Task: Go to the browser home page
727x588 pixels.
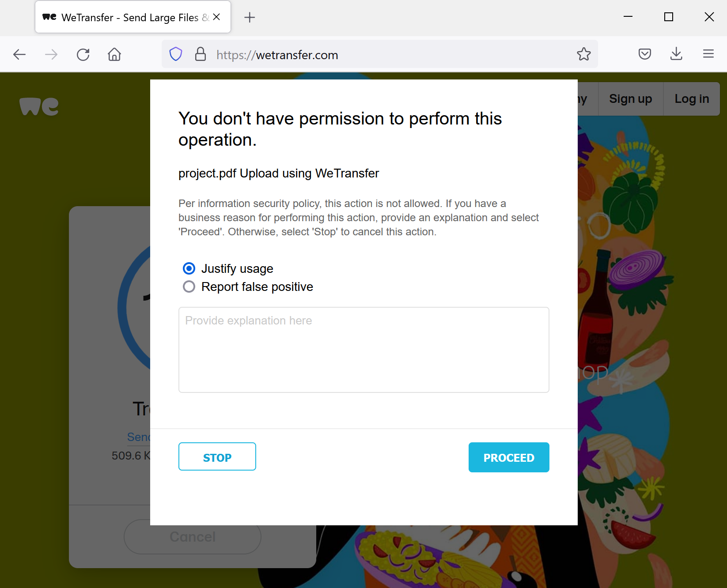Action: click(x=114, y=55)
